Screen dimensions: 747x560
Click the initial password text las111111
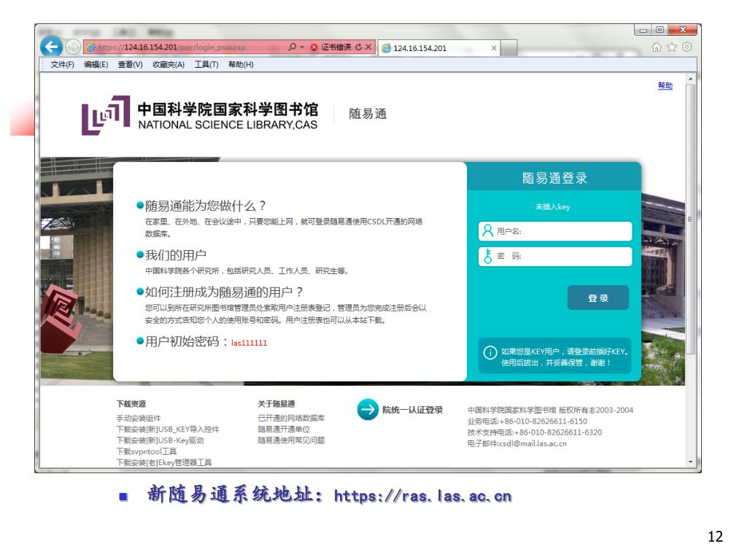tap(249, 343)
